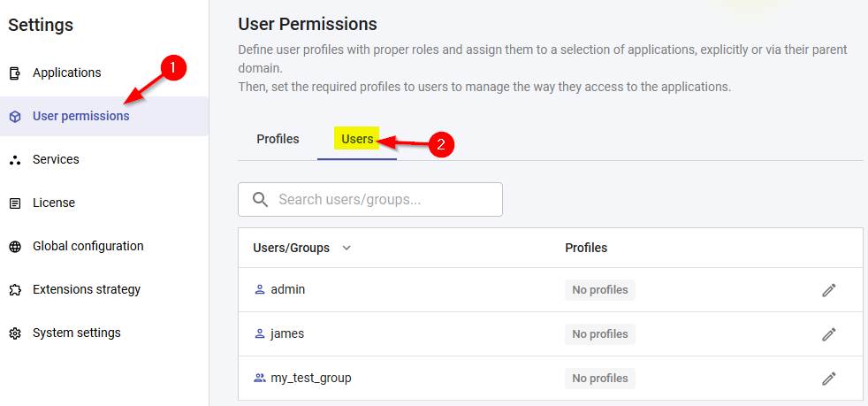Screen dimensions: 868x406
Task: Click the System settings gear icon
Action: click(15, 333)
